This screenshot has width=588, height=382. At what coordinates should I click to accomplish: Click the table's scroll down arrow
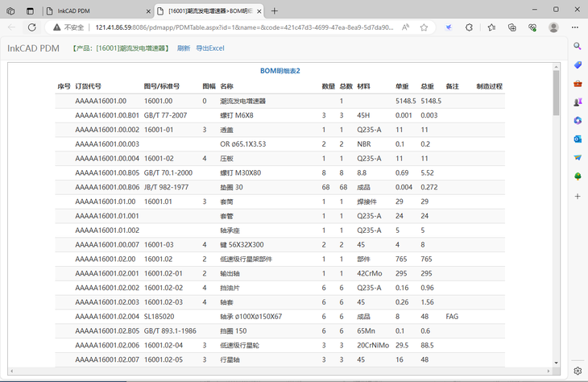(x=556, y=363)
